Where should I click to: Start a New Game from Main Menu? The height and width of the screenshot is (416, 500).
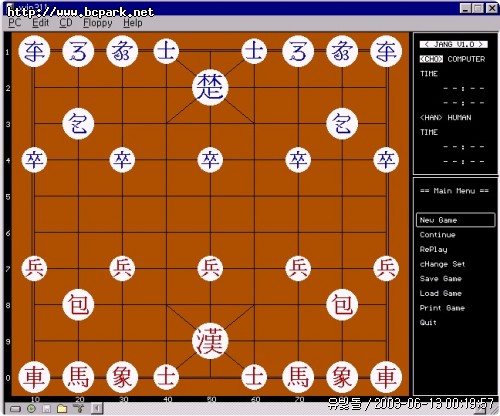click(x=456, y=220)
